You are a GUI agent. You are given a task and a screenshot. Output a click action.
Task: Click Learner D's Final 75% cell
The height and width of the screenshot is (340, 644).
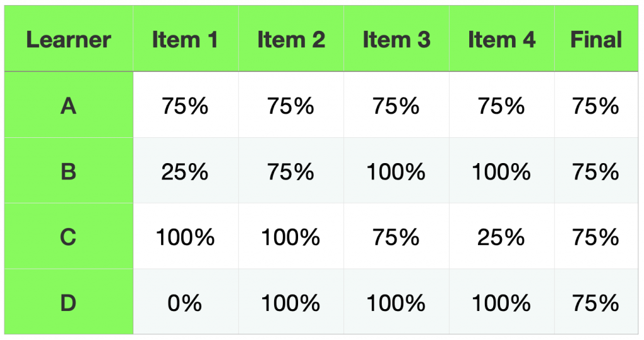(x=596, y=302)
